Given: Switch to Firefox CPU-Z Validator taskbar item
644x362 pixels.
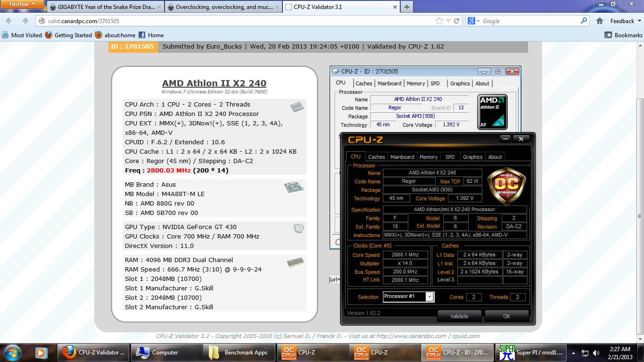Looking at the screenshot, I should click(94, 353).
